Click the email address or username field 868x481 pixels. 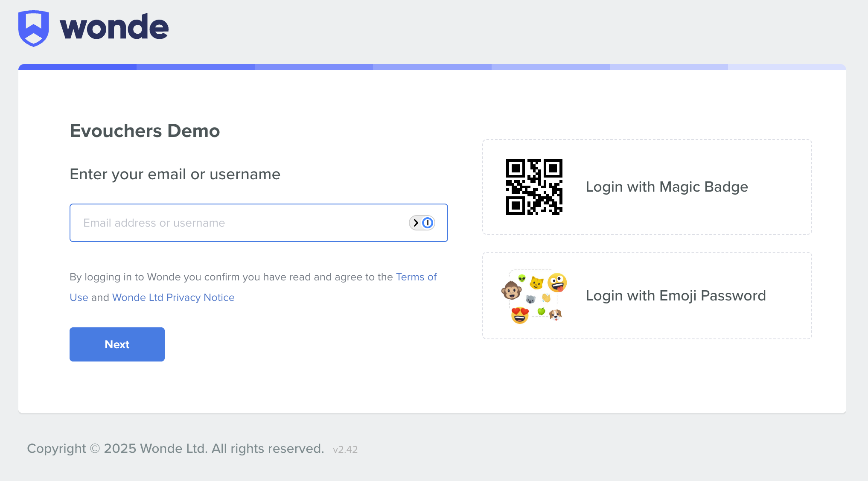click(x=213, y=222)
